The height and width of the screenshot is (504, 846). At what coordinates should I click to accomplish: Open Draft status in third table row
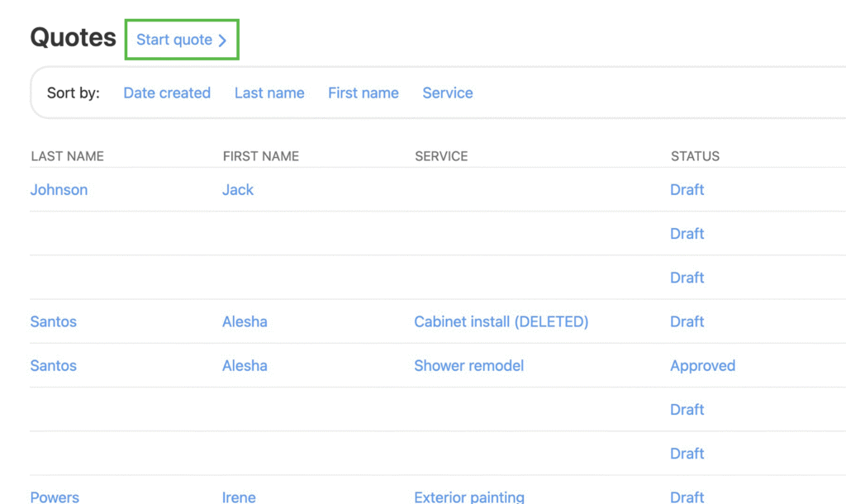coord(687,278)
